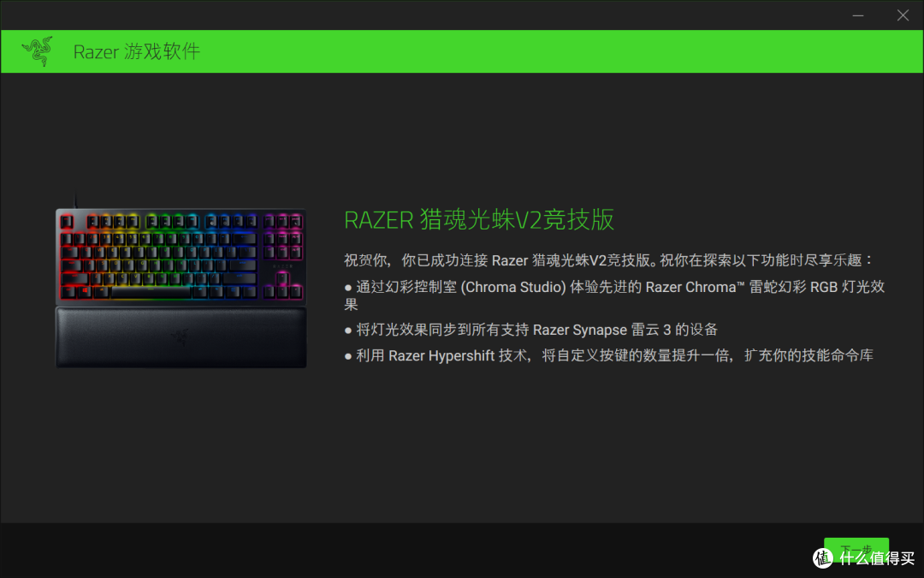Click the Razer logo on the wrist rest
Viewport: 924px width, 578px height.
tap(180, 337)
